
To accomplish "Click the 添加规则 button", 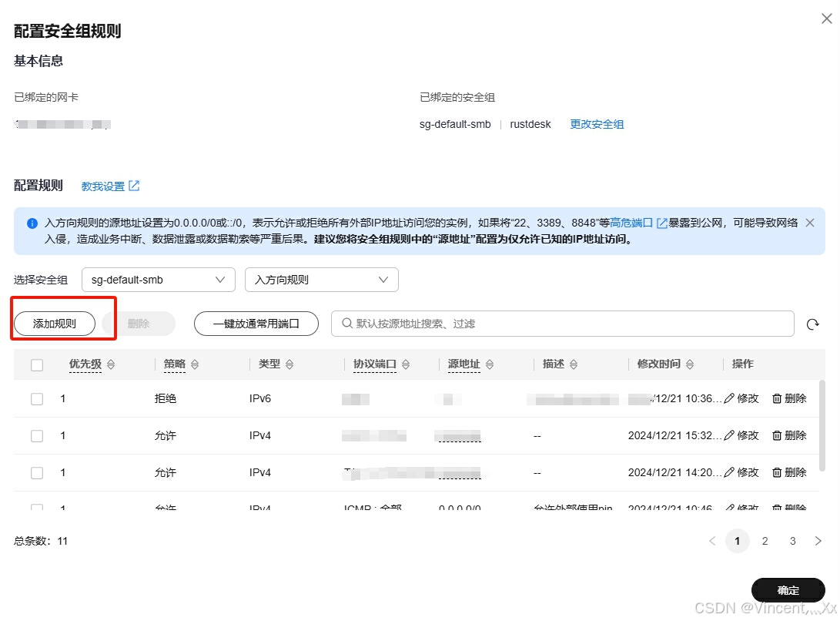I will tap(55, 324).
